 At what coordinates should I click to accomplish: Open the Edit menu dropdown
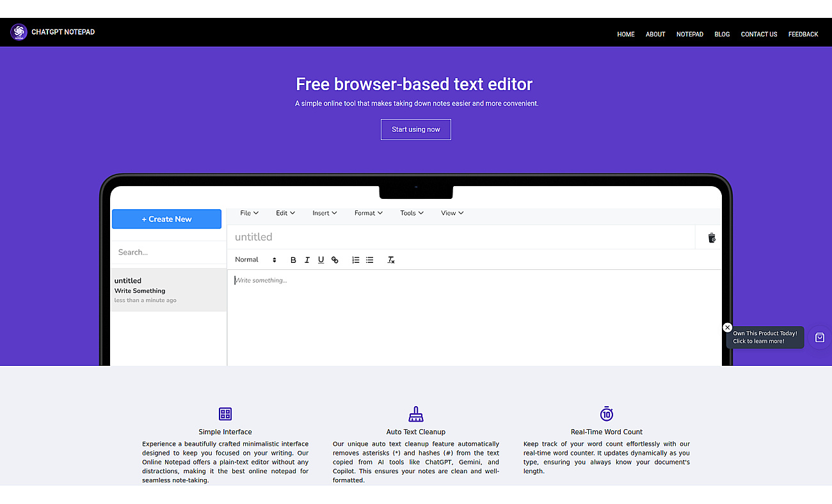(285, 213)
